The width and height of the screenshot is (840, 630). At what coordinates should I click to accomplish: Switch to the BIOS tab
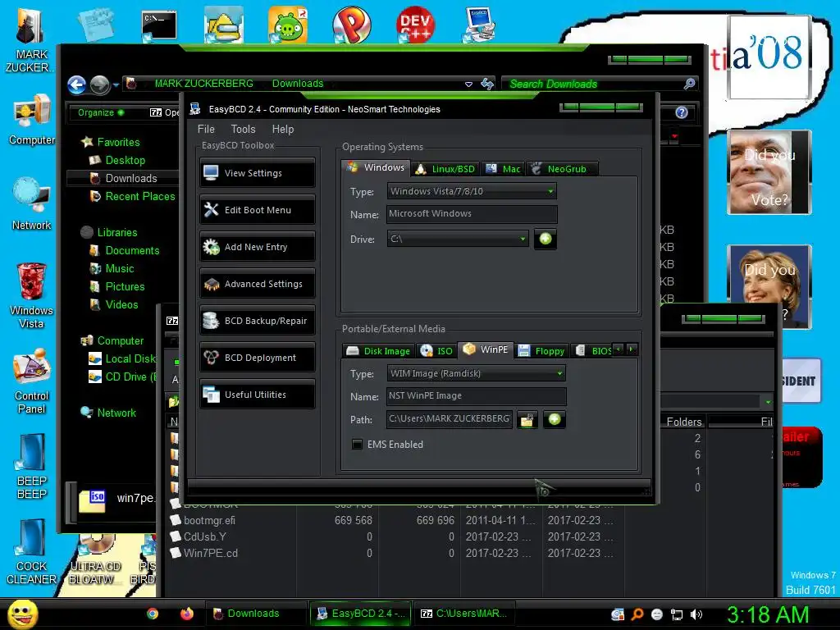[593, 351]
